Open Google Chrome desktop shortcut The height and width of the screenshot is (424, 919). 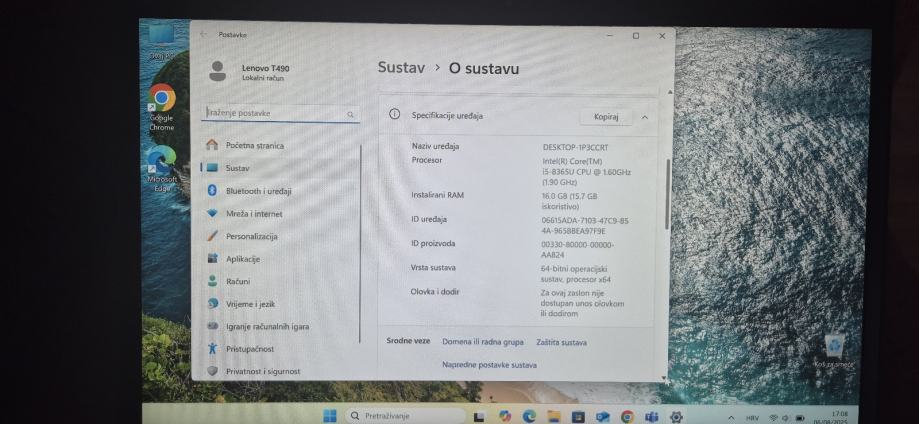(x=162, y=107)
